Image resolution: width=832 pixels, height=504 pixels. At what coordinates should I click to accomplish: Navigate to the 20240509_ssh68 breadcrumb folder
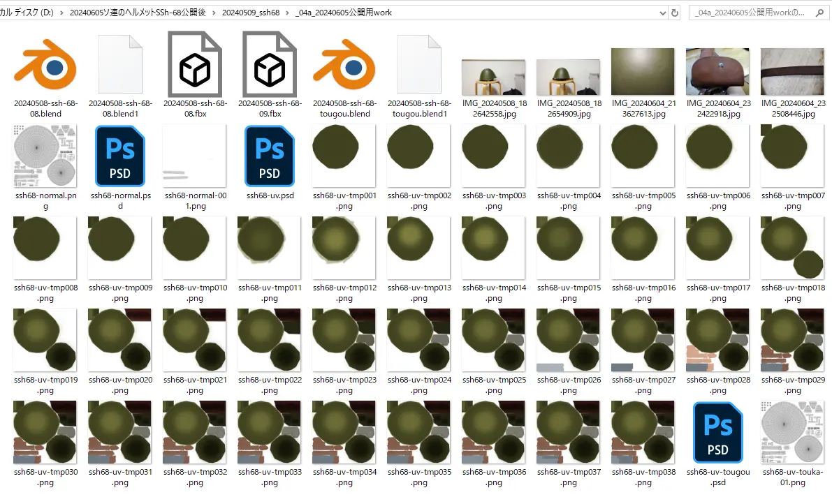tap(250, 13)
